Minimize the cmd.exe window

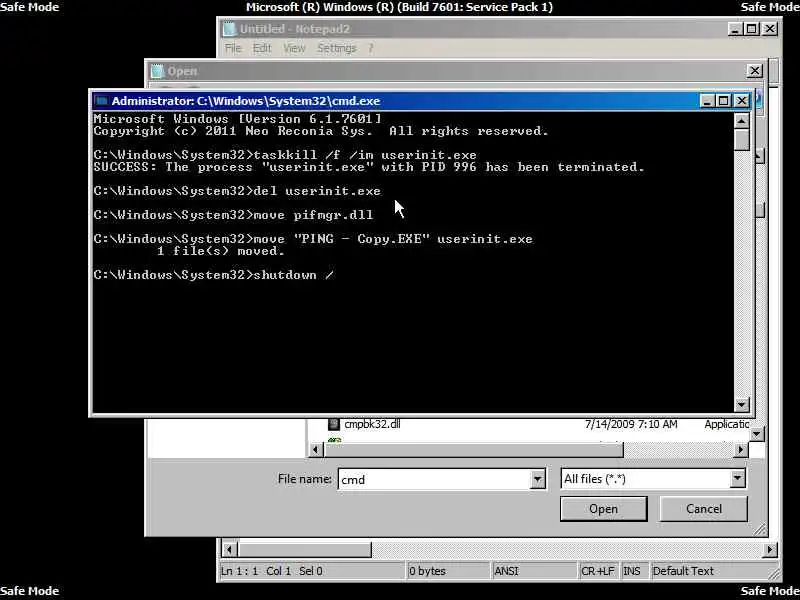point(707,101)
